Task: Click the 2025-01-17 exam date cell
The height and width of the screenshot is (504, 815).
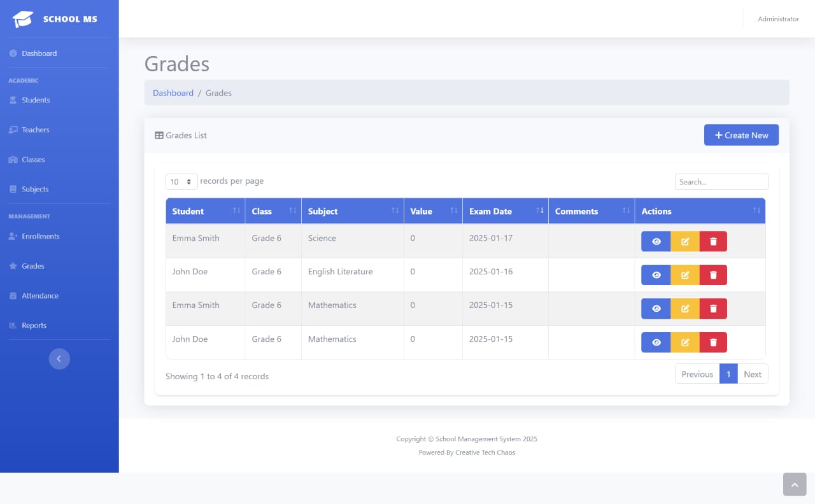Action: point(506,241)
